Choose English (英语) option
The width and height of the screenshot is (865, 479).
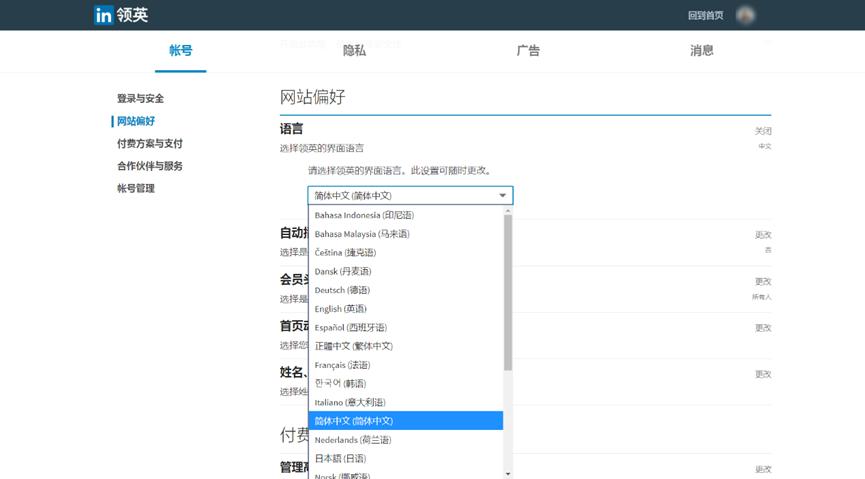click(405, 309)
